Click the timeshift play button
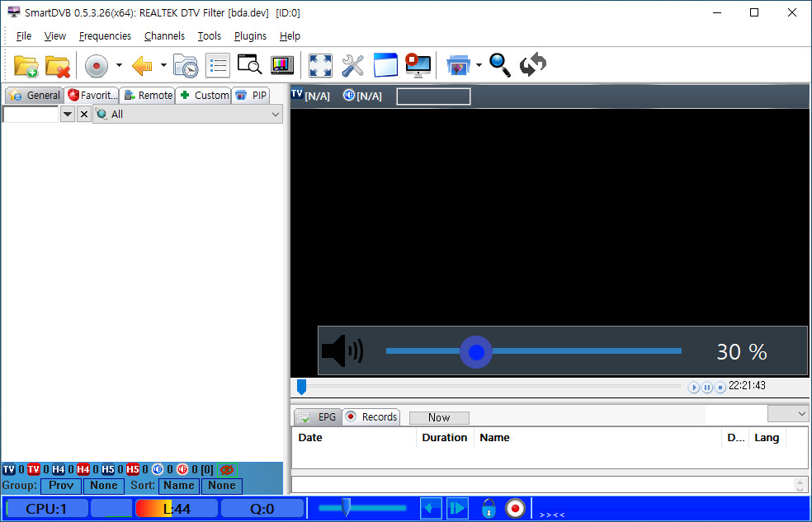 point(694,387)
